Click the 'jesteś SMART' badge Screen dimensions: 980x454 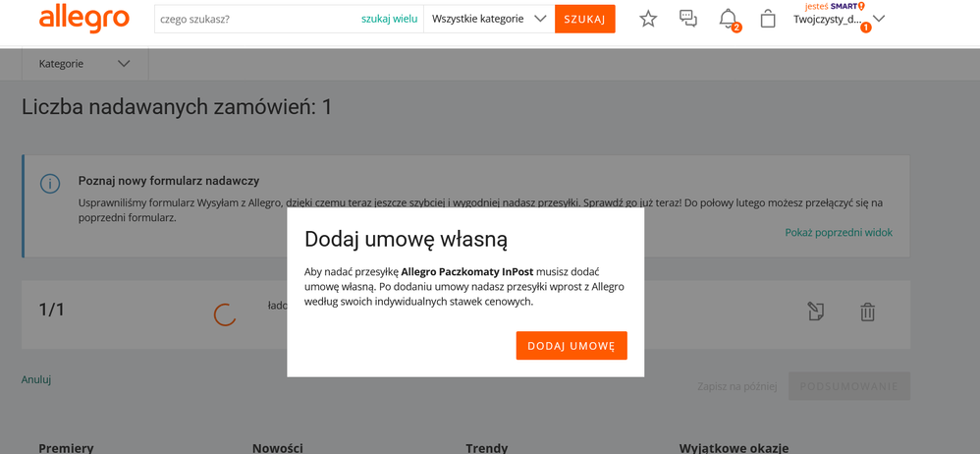[x=835, y=6]
